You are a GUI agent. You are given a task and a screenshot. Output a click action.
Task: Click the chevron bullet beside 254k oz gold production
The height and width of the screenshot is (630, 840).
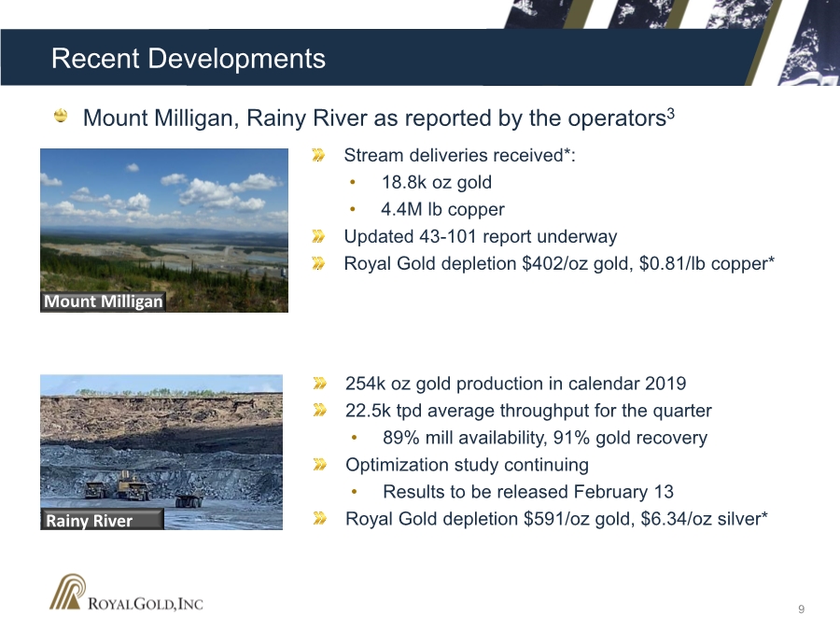(320, 384)
